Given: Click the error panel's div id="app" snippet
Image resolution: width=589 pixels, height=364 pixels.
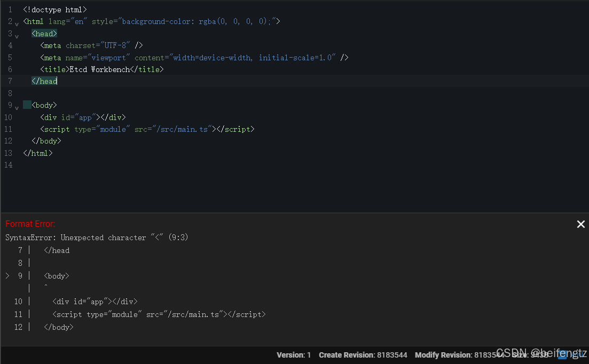Looking at the screenshot, I should coord(95,302).
